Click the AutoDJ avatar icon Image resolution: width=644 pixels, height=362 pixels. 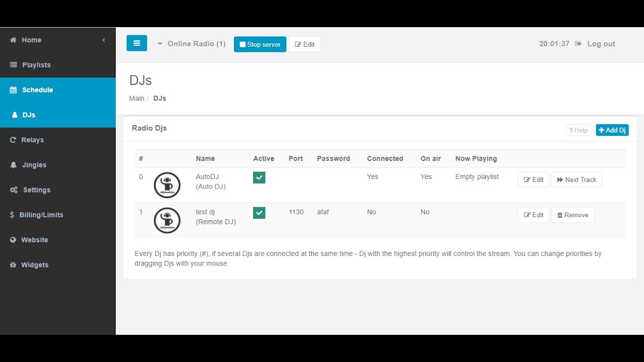[x=167, y=185]
